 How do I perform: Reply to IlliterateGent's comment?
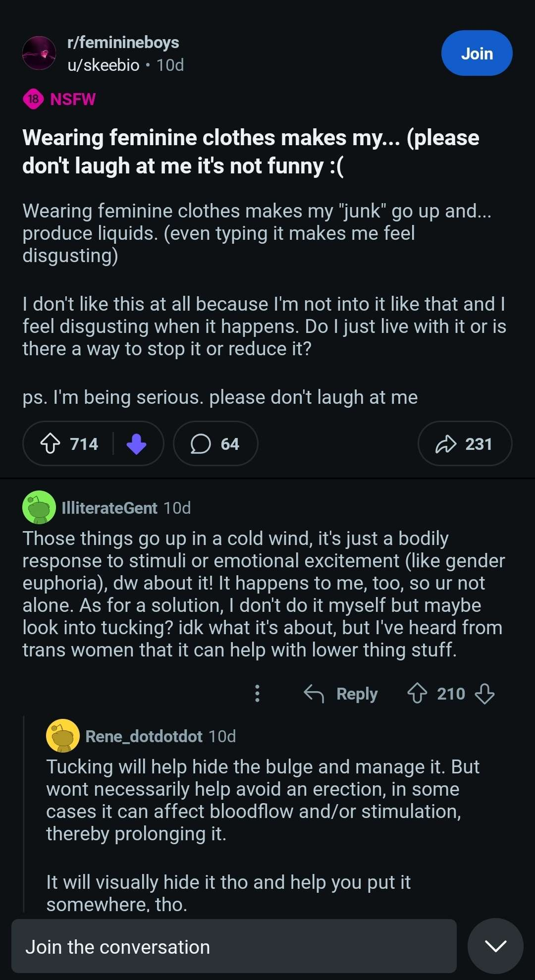(x=341, y=694)
